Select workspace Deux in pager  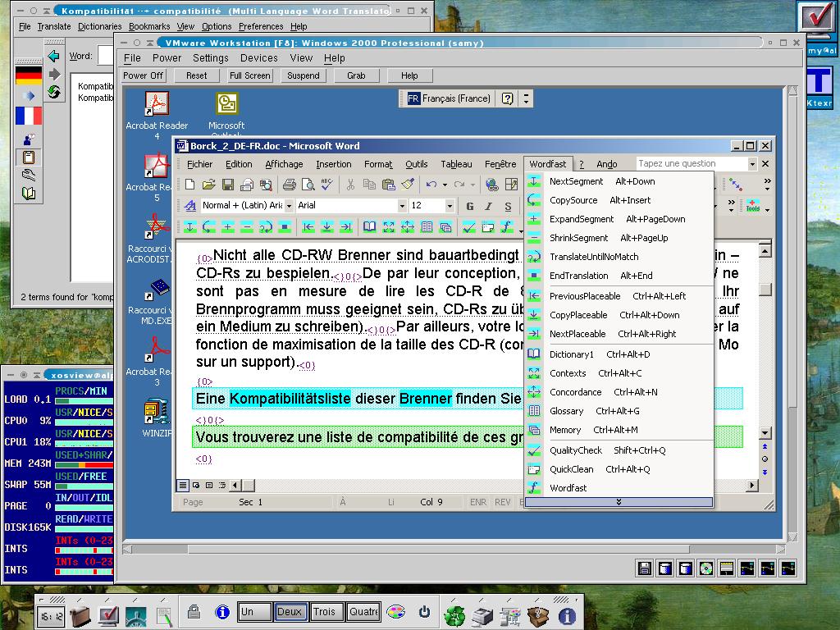click(x=290, y=612)
